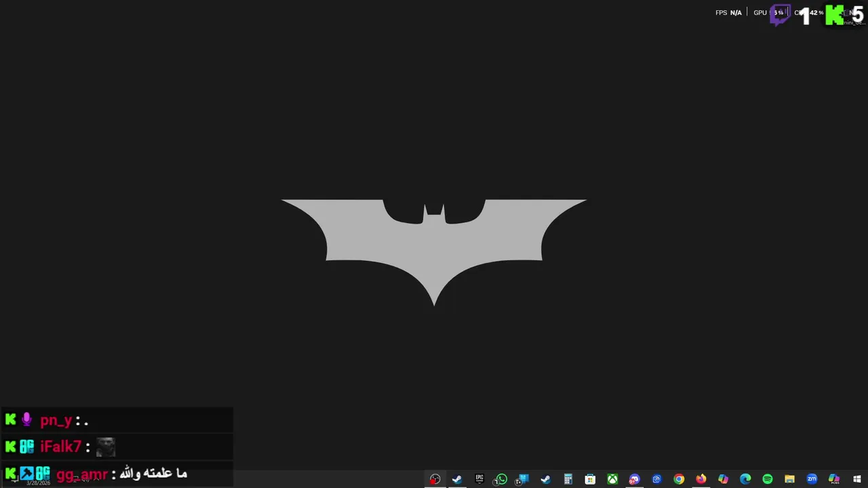The height and width of the screenshot is (488, 868).
Task: Open the emote thumbnail in iFalk7's message
Action: pos(105,447)
